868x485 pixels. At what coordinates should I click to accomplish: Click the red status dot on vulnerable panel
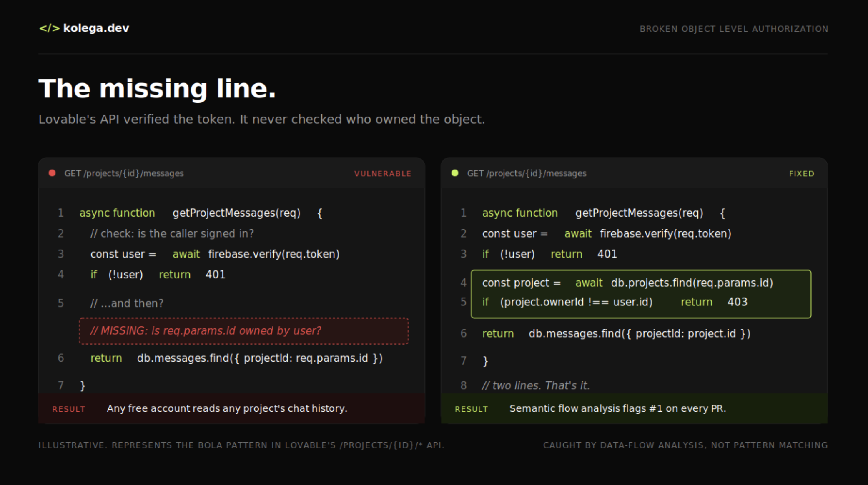tap(52, 173)
